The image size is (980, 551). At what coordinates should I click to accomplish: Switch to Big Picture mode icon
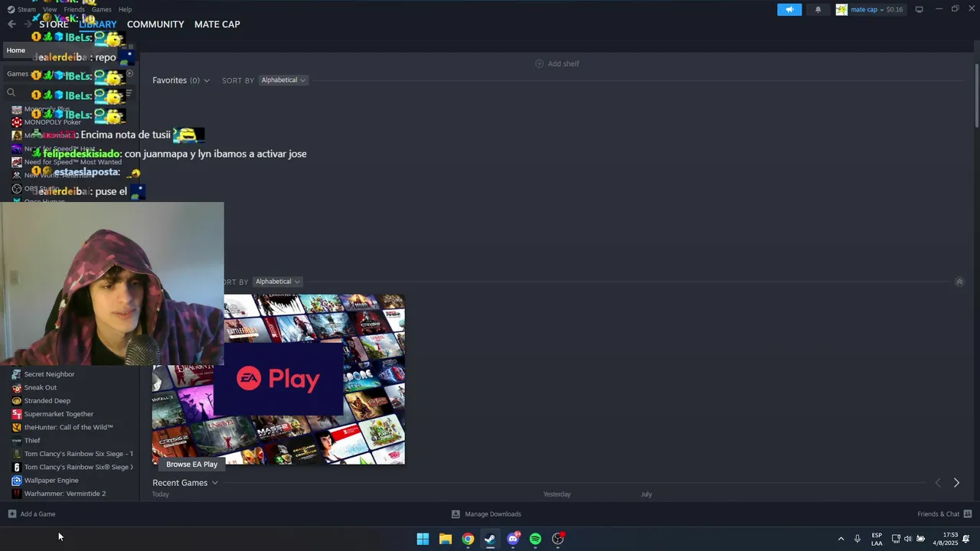point(920,9)
